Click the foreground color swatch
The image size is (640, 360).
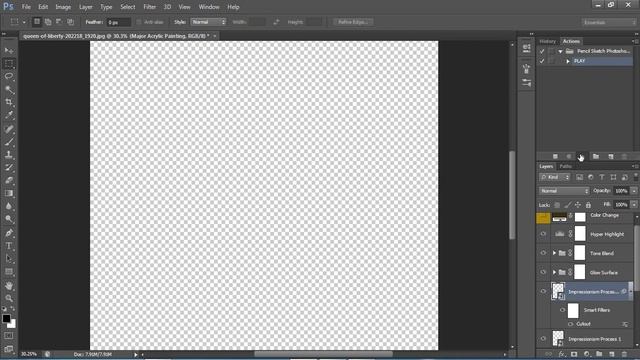click(x=6, y=318)
